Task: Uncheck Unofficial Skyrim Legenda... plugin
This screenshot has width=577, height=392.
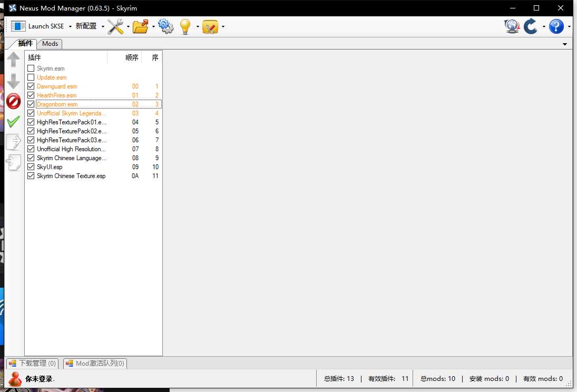Action: pyautogui.click(x=31, y=113)
